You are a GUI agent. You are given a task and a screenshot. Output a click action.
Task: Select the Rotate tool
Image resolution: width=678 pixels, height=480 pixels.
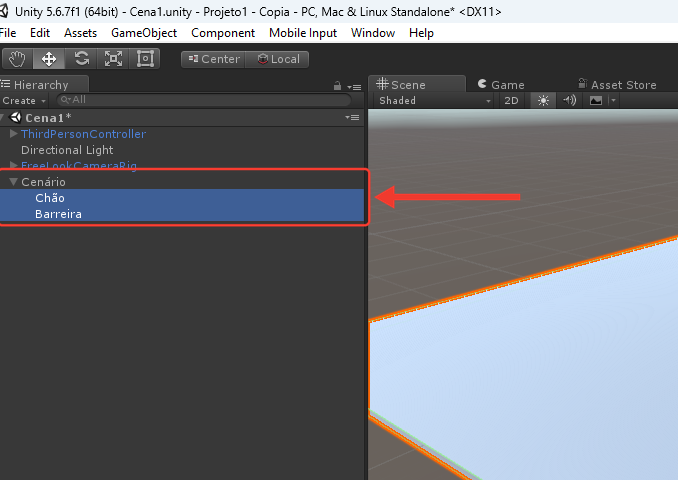pyautogui.click(x=81, y=59)
